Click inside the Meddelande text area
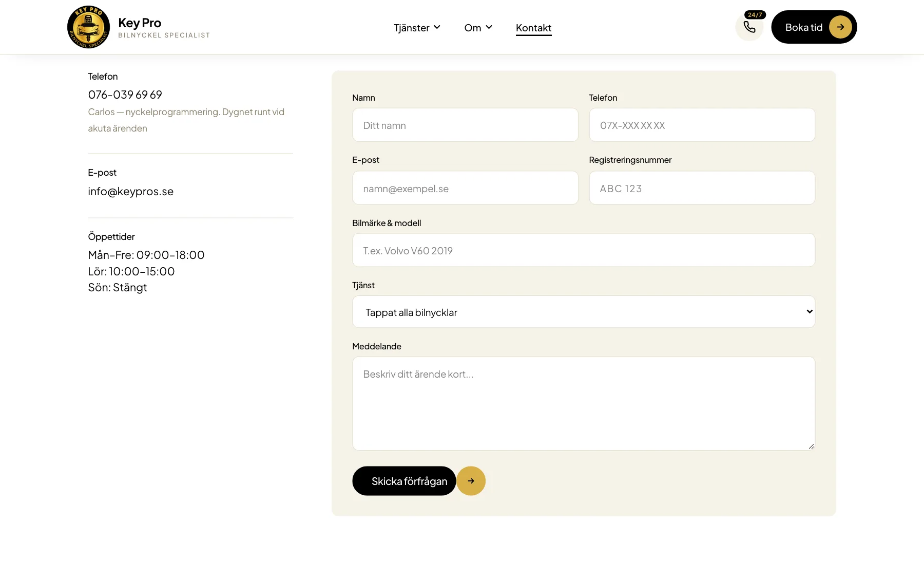Viewport: 924px width, 578px height. coord(584,404)
